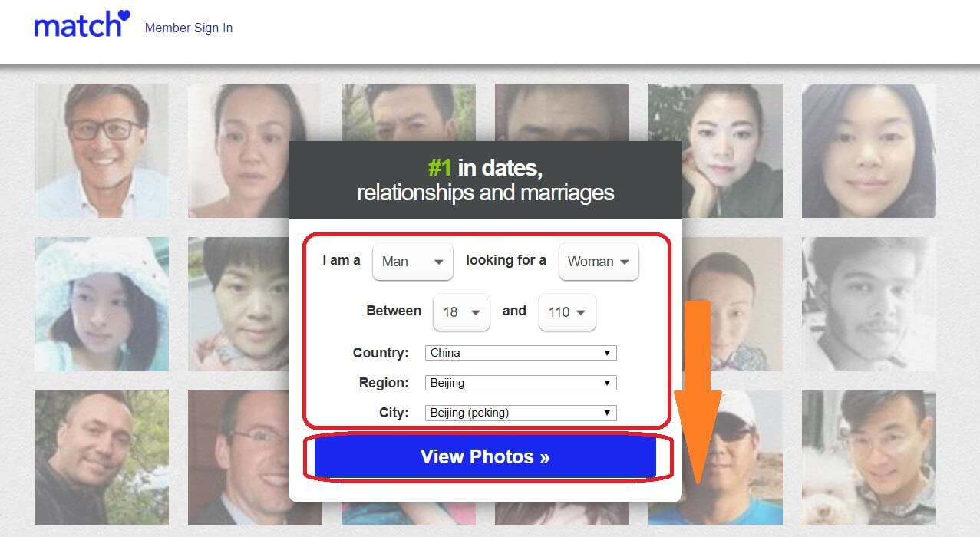The width and height of the screenshot is (980, 537).
Task: Open the minimum age 18 dropdown
Action: (x=461, y=311)
